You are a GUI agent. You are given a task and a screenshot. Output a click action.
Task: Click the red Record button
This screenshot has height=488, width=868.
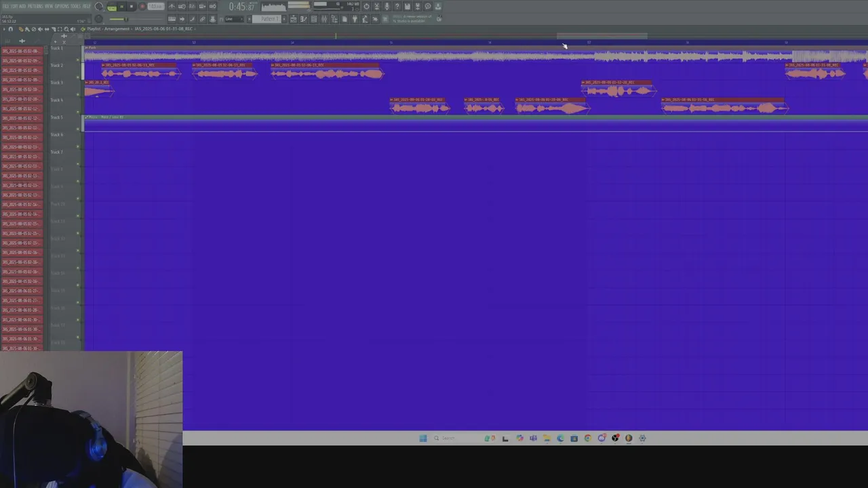(142, 7)
